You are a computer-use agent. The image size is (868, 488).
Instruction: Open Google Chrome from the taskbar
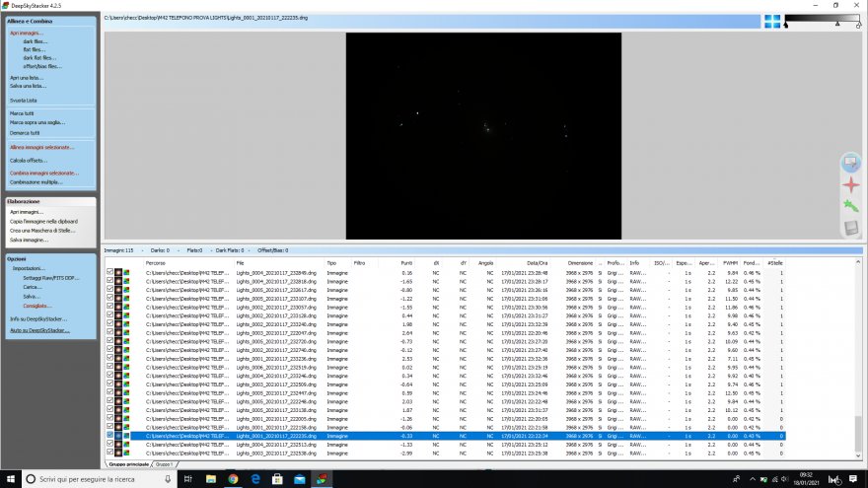coord(233,478)
